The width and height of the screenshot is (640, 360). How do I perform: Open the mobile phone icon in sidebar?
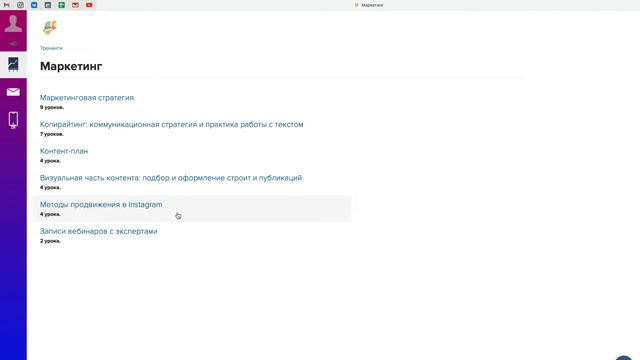pyautogui.click(x=13, y=120)
